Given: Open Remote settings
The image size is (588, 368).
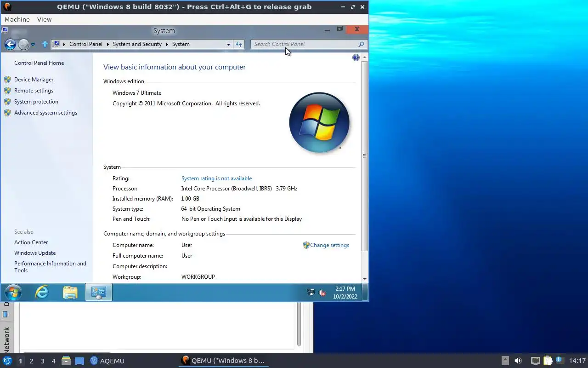Looking at the screenshot, I should click(34, 91).
